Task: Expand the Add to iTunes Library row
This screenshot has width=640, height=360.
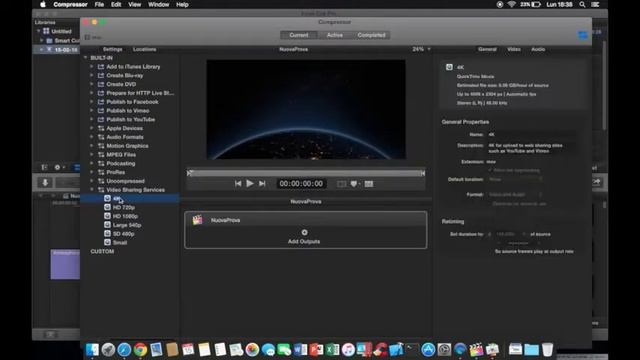Action: pyautogui.click(x=92, y=67)
